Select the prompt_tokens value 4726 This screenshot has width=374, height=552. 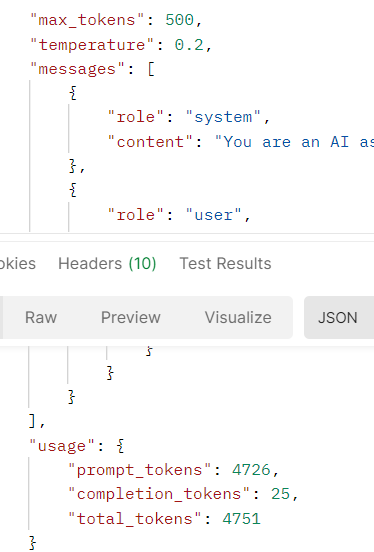tap(251, 470)
